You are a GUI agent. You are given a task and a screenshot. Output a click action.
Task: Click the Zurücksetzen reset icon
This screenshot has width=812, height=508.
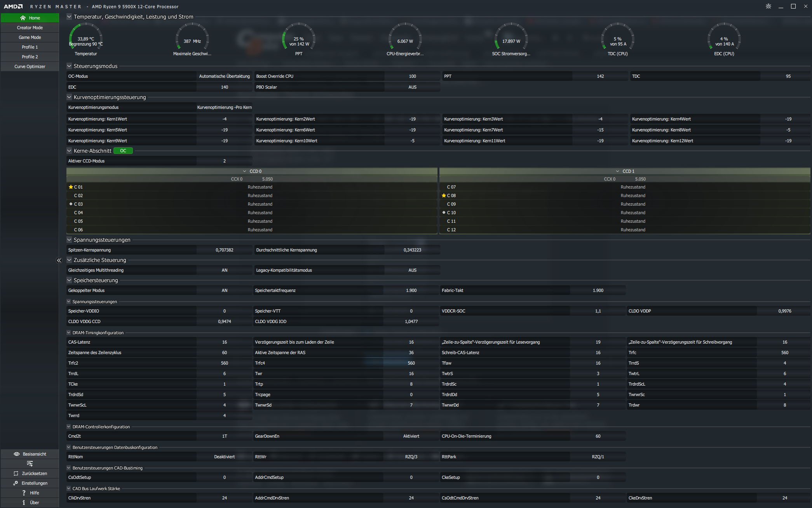coord(16,473)
